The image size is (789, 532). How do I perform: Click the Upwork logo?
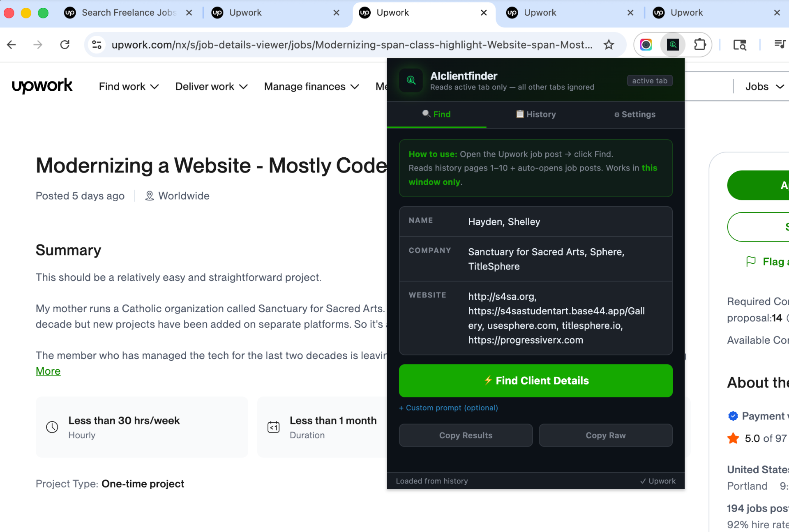coord(42,86)
